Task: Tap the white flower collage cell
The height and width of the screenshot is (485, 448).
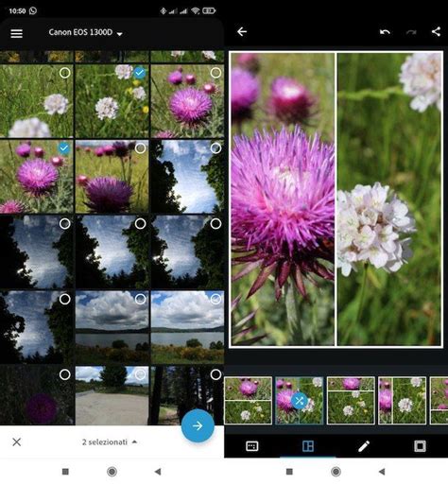Action: click(x=389, y=199)
